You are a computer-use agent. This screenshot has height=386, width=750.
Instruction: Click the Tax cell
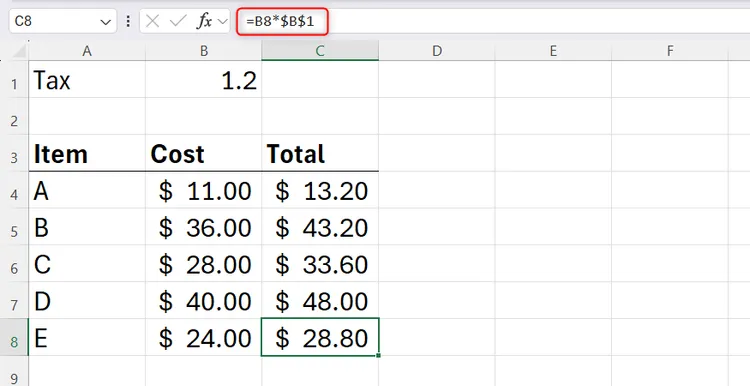(x=87, y=79)
